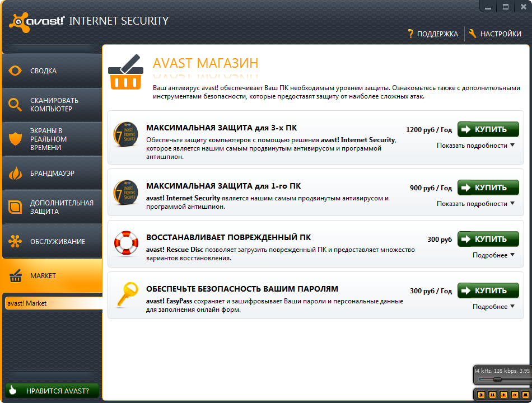Expand details for 1-PC protection offer
The height and width of the screenshot is (403, 532).
click(475, 204)
